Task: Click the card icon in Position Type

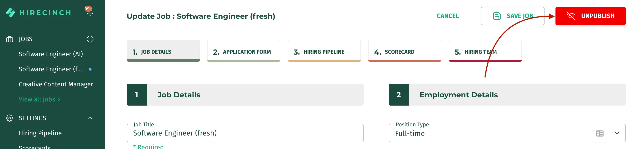Action: (x=599, y=133)
